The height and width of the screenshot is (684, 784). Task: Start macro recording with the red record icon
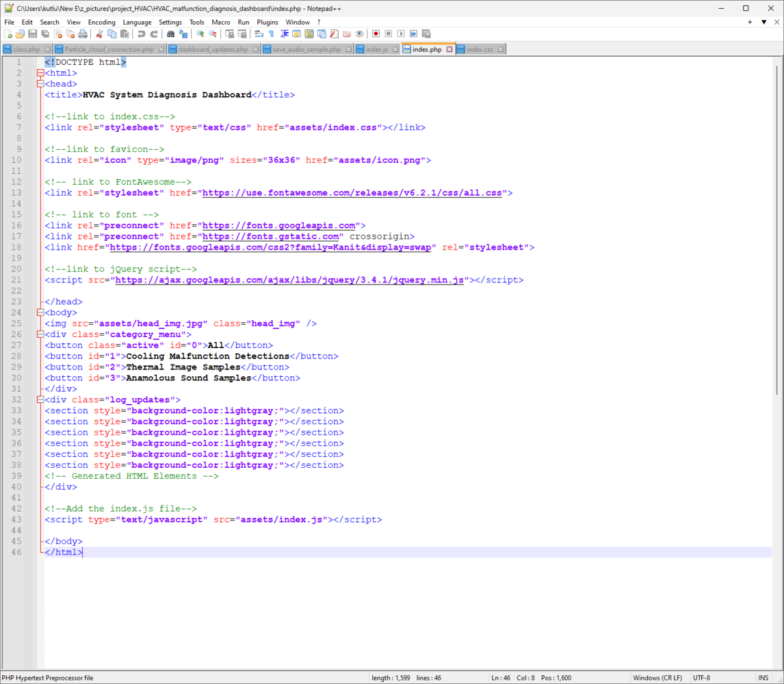(376, 34)
